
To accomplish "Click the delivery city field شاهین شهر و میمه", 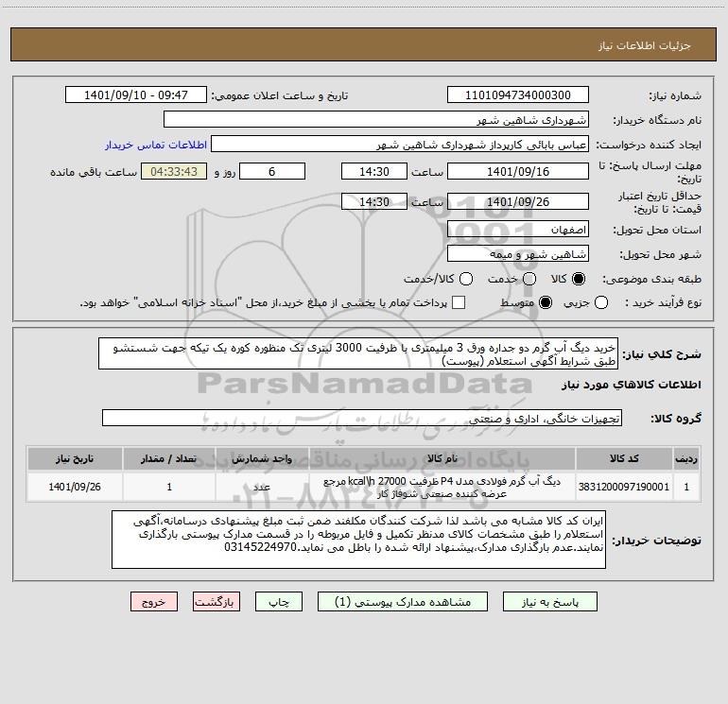I will [518, 254].
